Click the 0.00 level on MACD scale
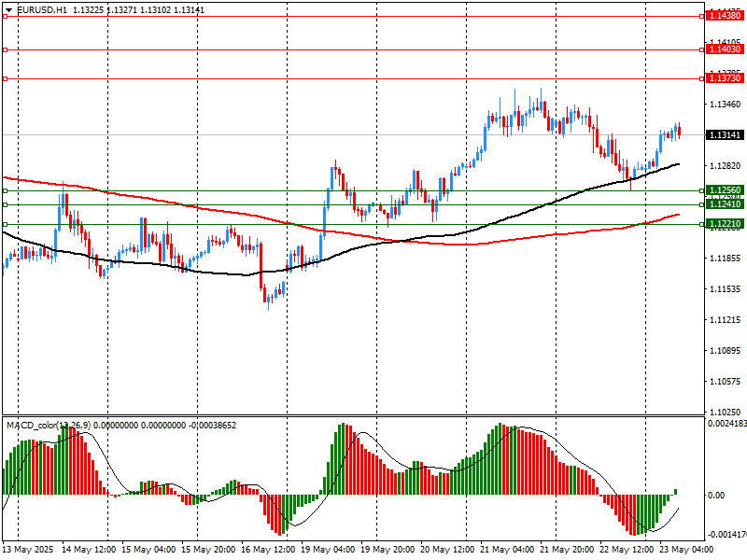 tap(715, 495)
